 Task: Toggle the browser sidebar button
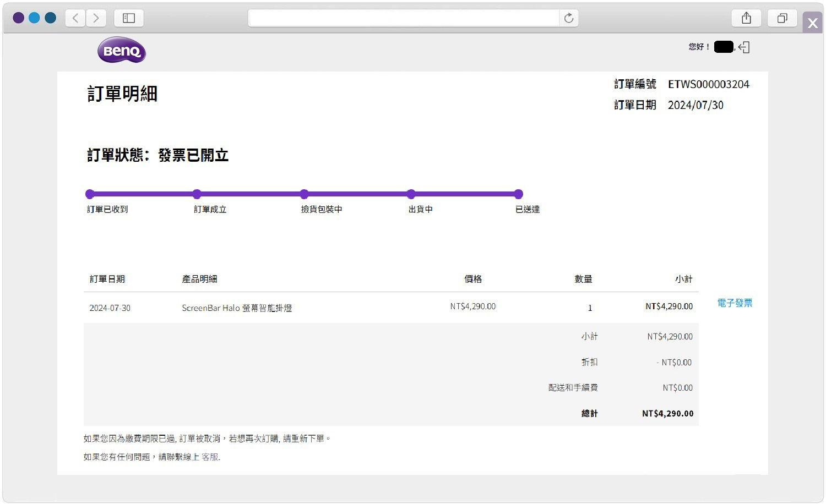click(x=129, y=18)
